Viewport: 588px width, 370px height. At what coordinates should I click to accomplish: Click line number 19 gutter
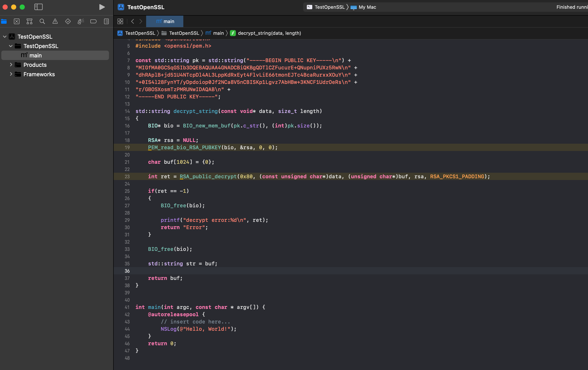point(127,147)
